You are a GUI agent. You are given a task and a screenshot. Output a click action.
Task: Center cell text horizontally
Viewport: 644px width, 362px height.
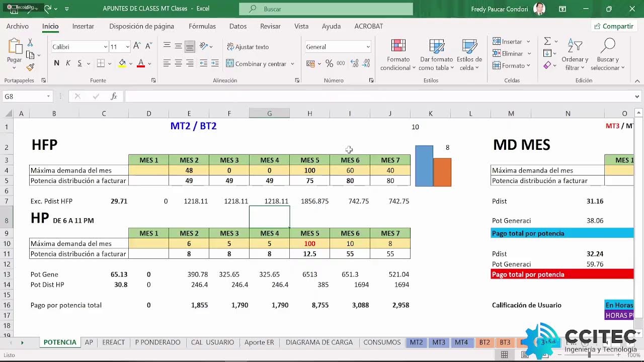pyautogui.click(x=178, y=63)
